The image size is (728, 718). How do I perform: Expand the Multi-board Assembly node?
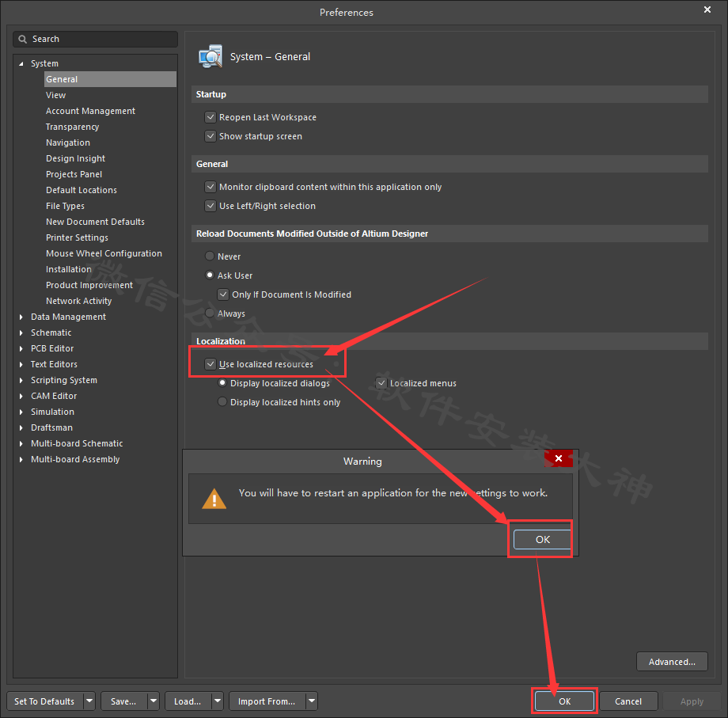21,459
